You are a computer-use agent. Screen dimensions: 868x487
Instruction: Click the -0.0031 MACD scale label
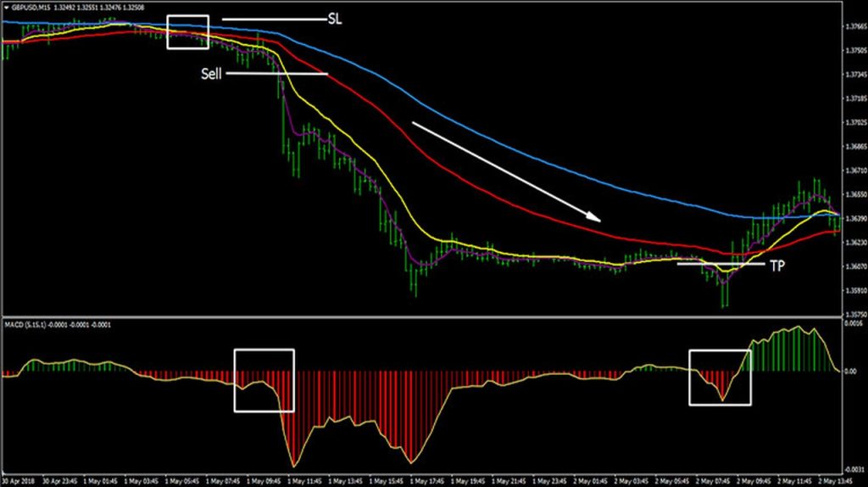point(855,470)
